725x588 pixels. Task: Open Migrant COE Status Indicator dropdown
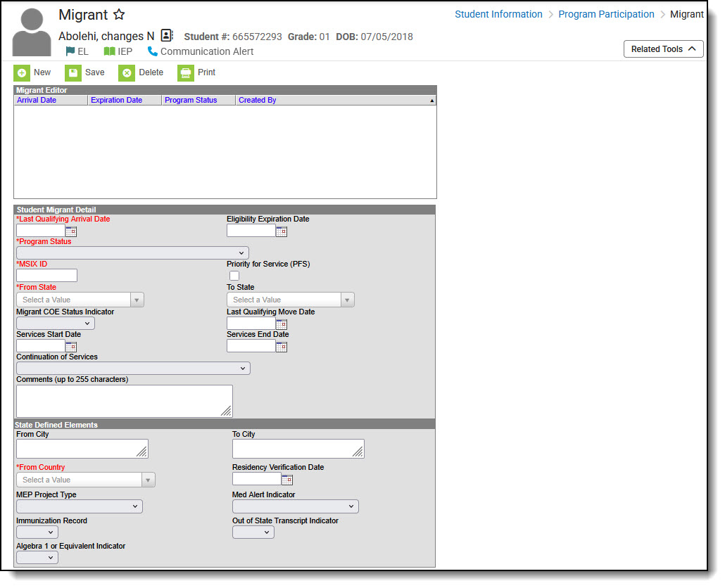[x=56, y=324]
